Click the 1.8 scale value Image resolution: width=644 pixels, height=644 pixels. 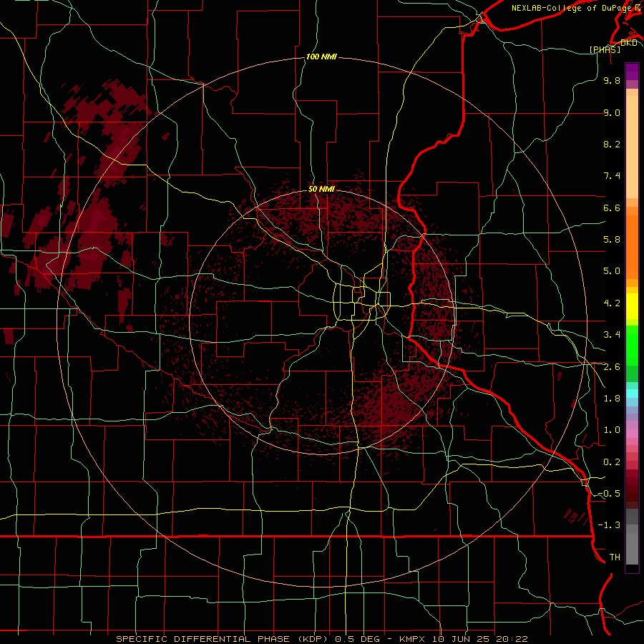(x=612, y=399)
